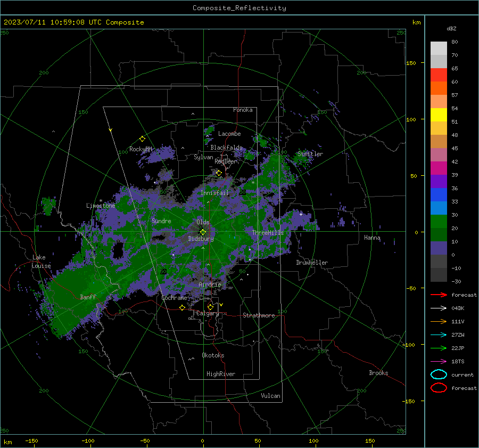This screenshot has width=479, height=448.
Task: Click the Lake Louise label
Action: click(41, 262)
